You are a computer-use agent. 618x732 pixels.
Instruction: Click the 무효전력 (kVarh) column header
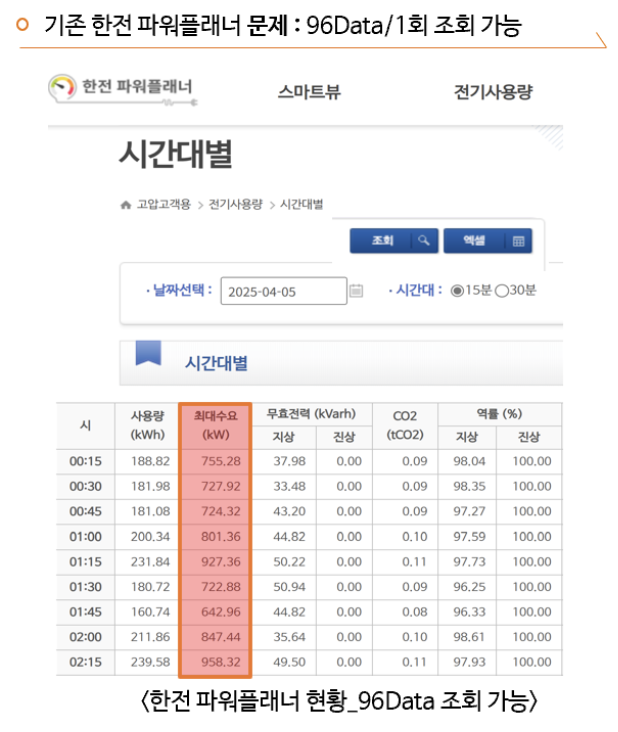coord(311,414)
